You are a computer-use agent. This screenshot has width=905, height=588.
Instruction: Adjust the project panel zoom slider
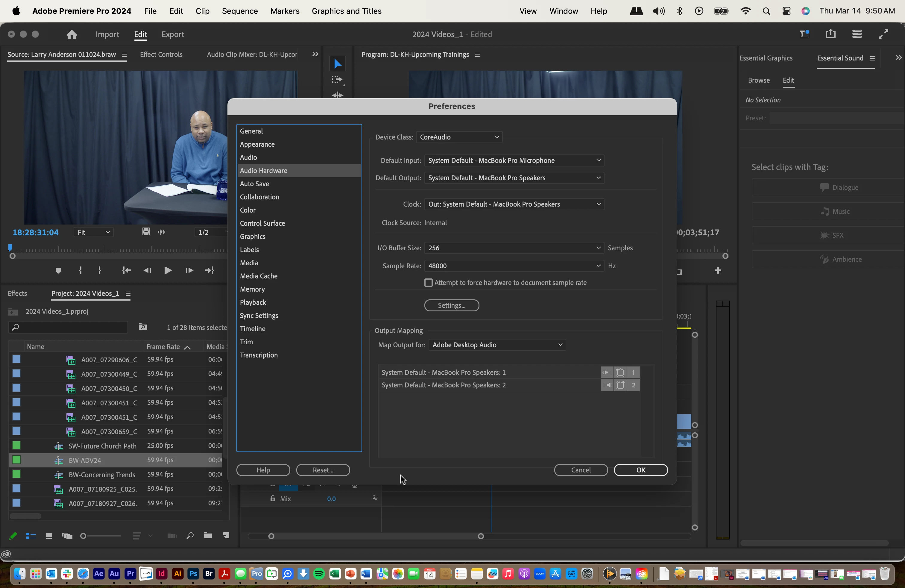click(83, 536)
